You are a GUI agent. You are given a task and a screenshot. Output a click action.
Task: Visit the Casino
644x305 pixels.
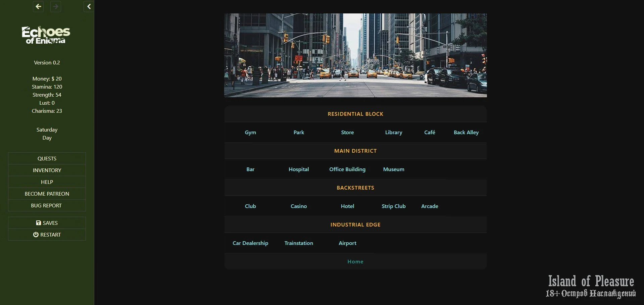point(299,206)
